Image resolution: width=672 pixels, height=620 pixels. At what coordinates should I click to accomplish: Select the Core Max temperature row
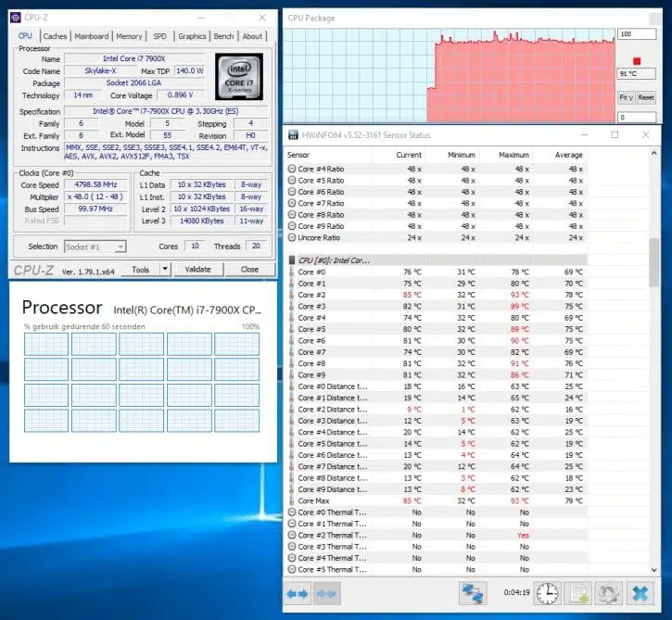(437, 500)
